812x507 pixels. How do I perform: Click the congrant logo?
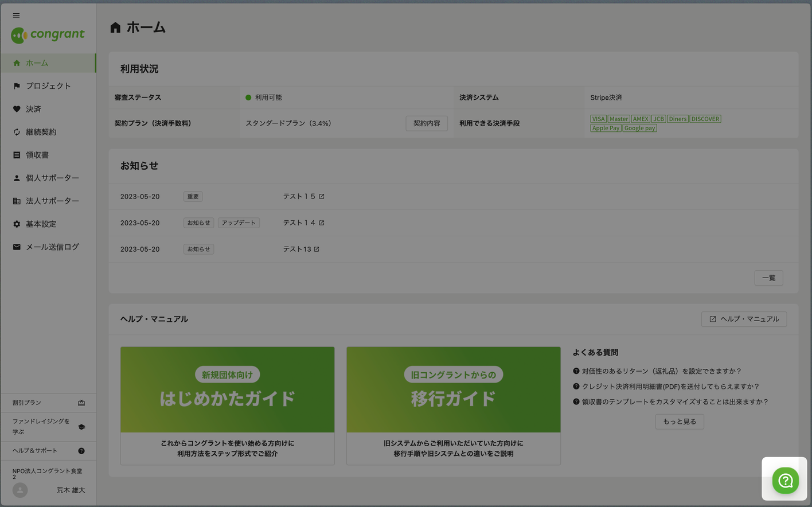tap(48, 35)
